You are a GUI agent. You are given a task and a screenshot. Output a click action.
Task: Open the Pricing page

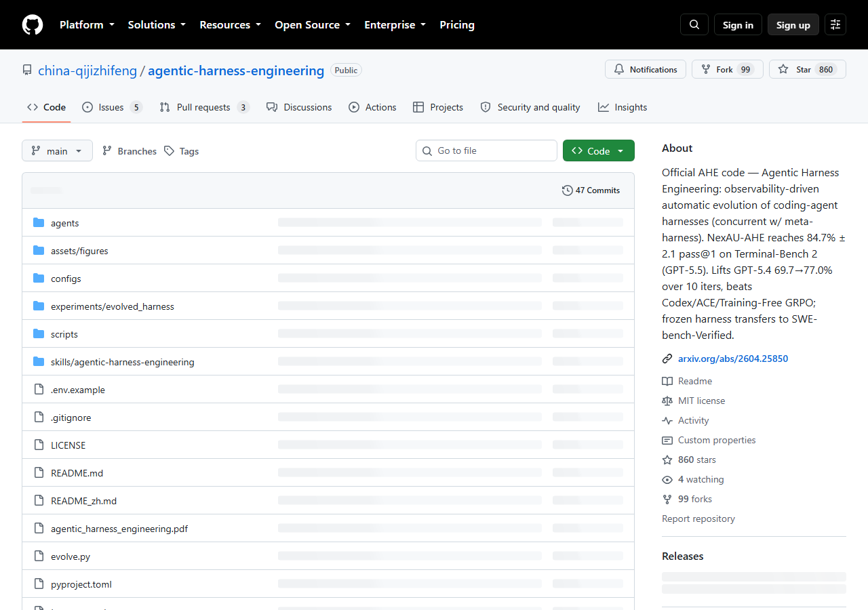457,25
